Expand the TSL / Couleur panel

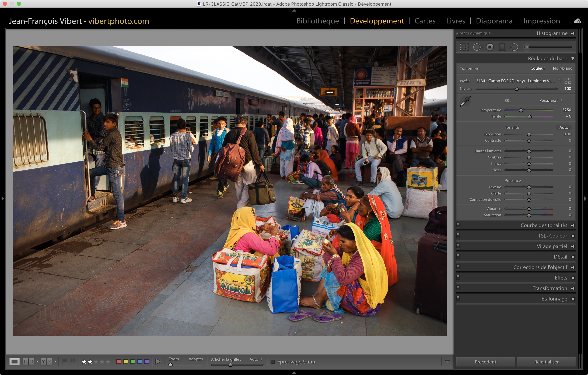click(552, 236)
